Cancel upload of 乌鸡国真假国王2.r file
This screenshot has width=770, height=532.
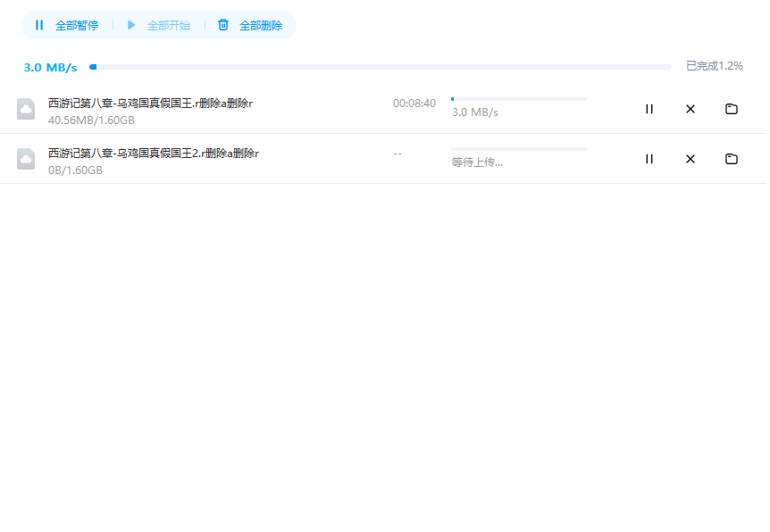(690, 159)
